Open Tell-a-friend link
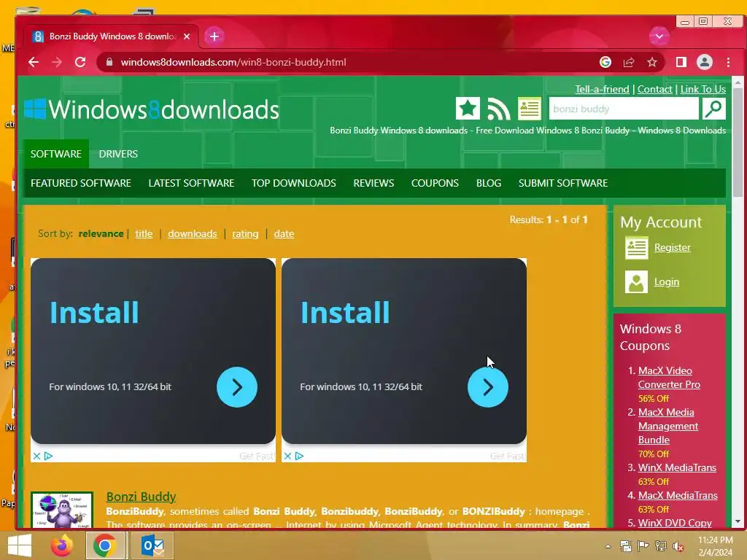 602,89
